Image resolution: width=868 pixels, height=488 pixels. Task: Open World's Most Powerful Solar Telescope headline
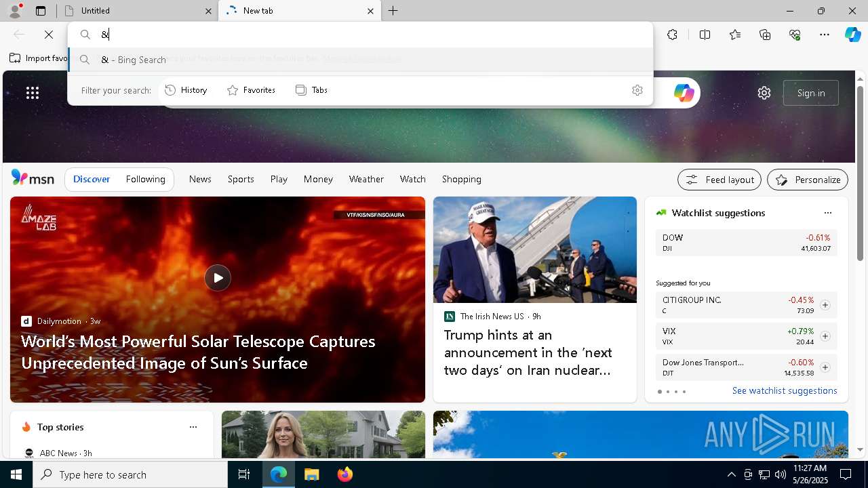(x=198, y=352)
